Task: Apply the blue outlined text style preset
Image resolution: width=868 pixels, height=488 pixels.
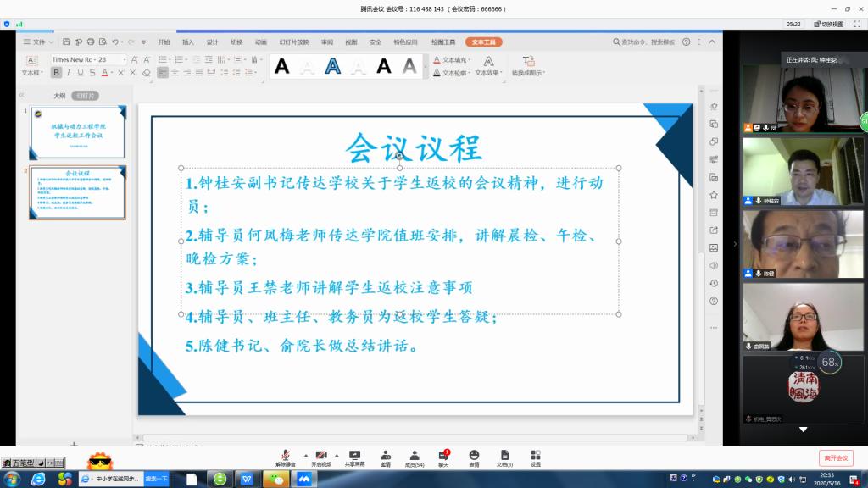Action: (x=333, y=66)
